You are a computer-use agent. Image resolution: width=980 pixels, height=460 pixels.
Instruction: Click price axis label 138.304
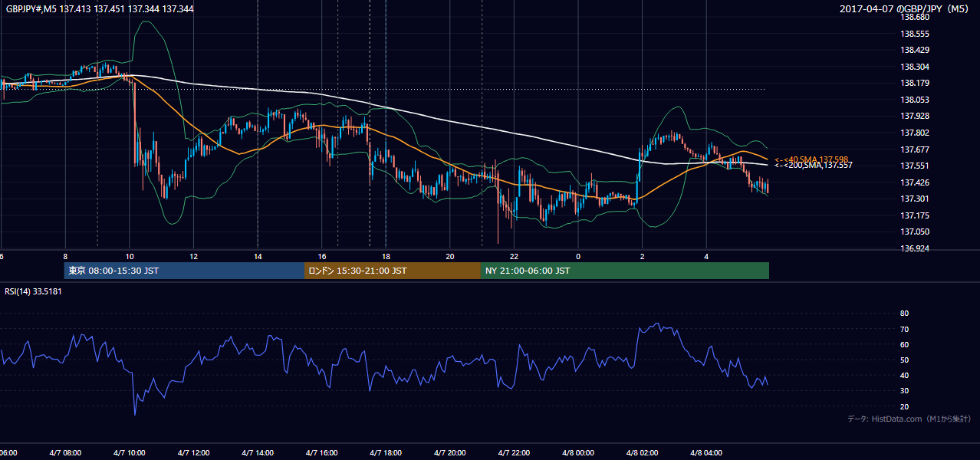click(x=915, y=67)
